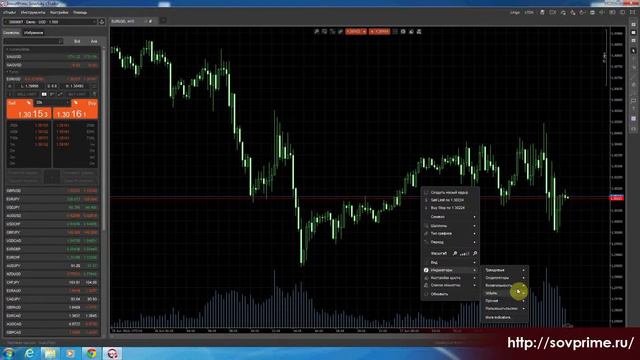
Task: Click the first magnifier icon in chart toolbar
Action: (316, 31)
